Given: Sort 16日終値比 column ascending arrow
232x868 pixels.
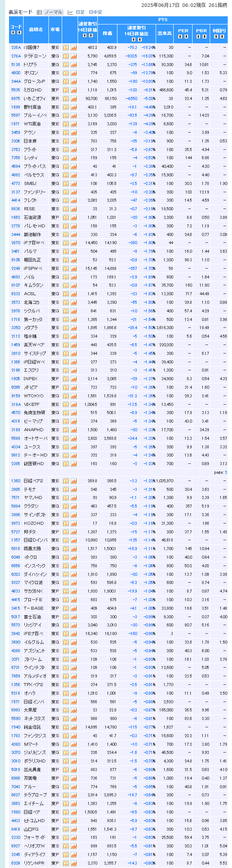Looking at the screenshot, I should pos(134,39).
